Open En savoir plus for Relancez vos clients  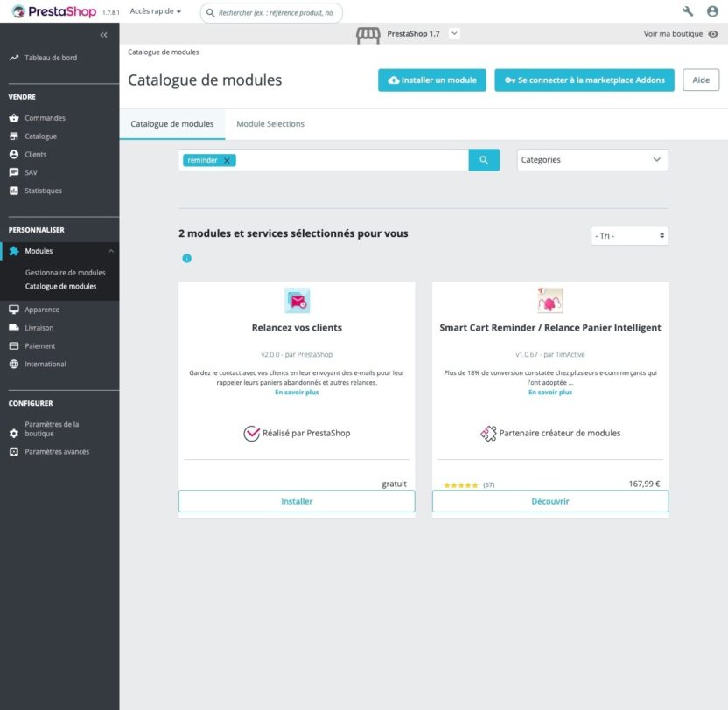pos(297,393)
